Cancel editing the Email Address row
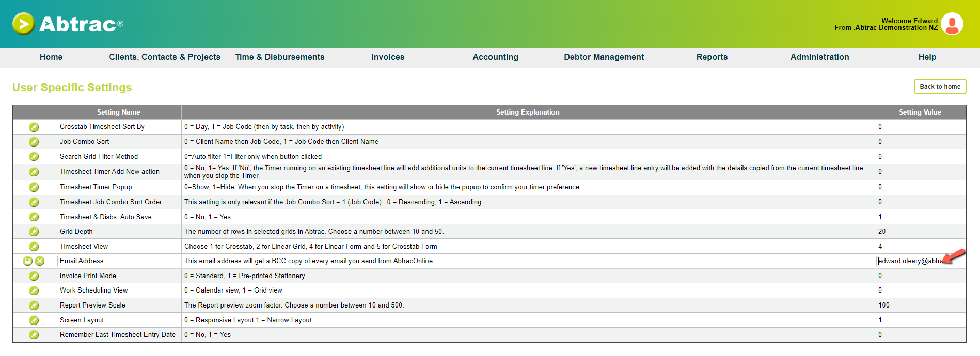This screenshot has height=356, width=980. click(x=40, y=261)
